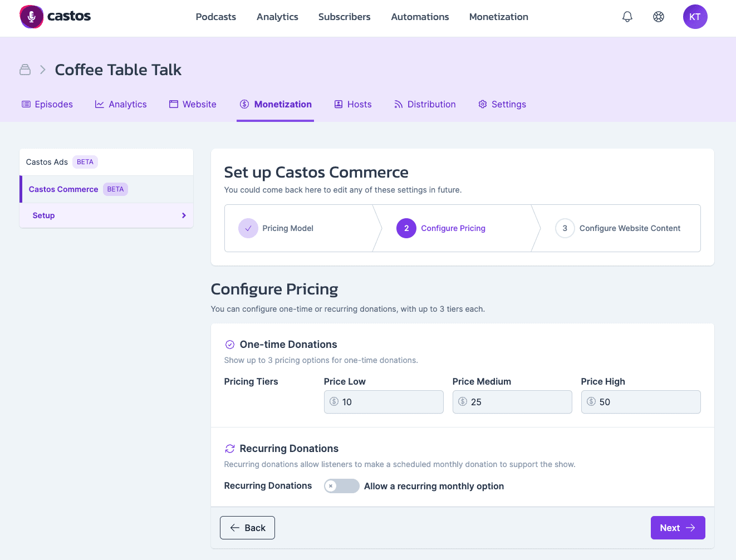Open the Subscribers top menu
736x560 pixels.
pyautogui.click(x=344, y=17)
